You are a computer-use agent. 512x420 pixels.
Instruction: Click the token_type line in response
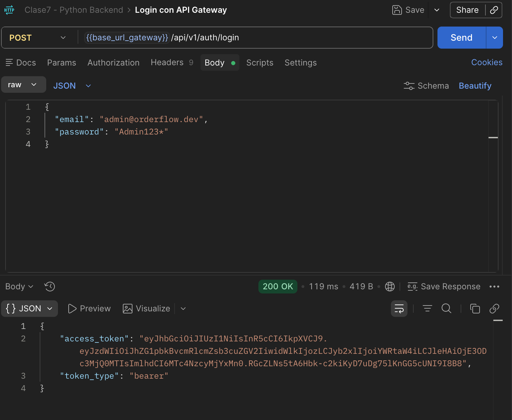pos(114,376)
